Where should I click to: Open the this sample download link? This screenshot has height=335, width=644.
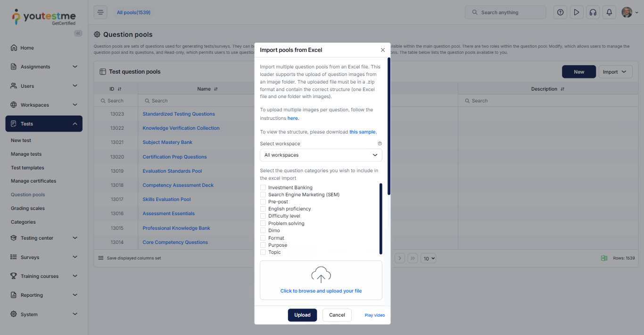(363, 132)
